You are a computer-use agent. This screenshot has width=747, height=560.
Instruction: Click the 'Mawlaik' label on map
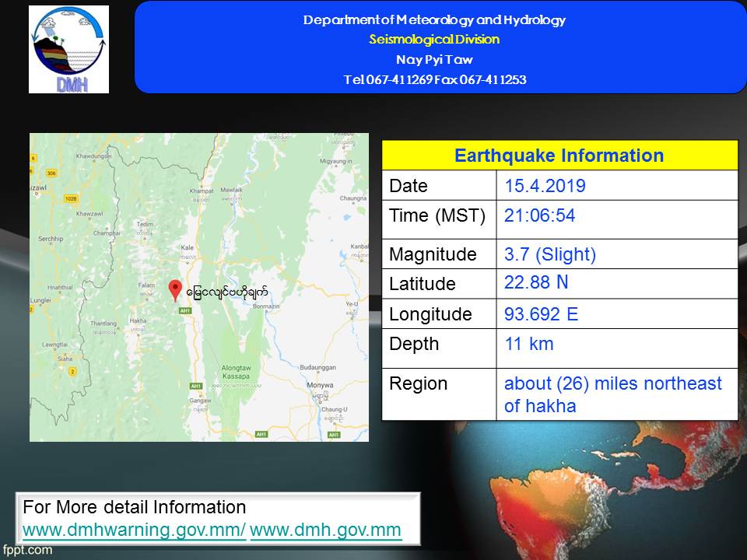click(x=232, y=190)
